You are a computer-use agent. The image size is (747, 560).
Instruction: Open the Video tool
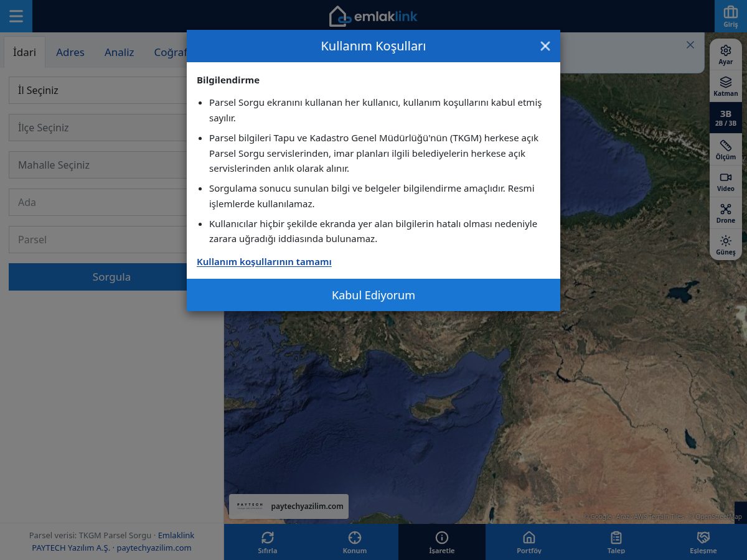(726, 182)
